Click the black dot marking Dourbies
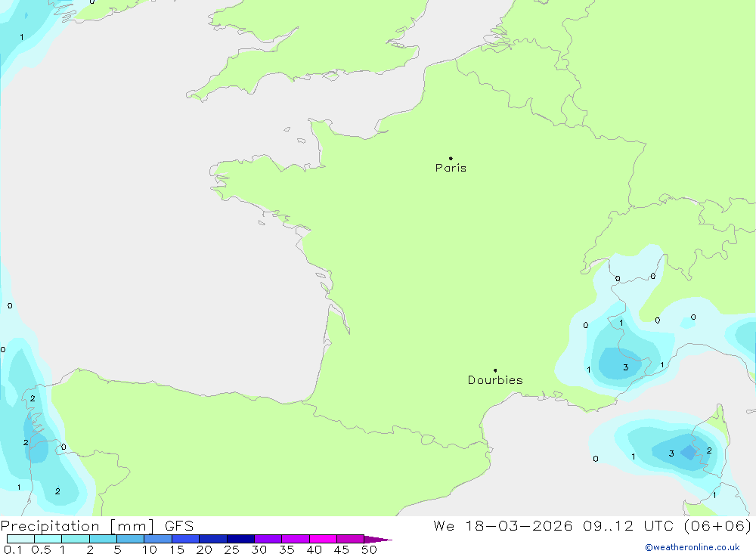Image resolution: width=756 pixels, height=554 pixels. [495, 370]
